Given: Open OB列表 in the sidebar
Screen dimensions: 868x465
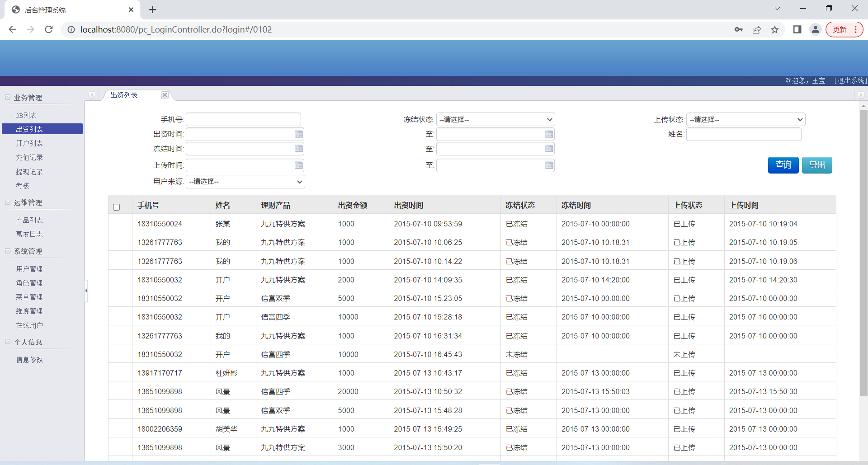Looking at the screenshot, I should (x=26, y=115).
